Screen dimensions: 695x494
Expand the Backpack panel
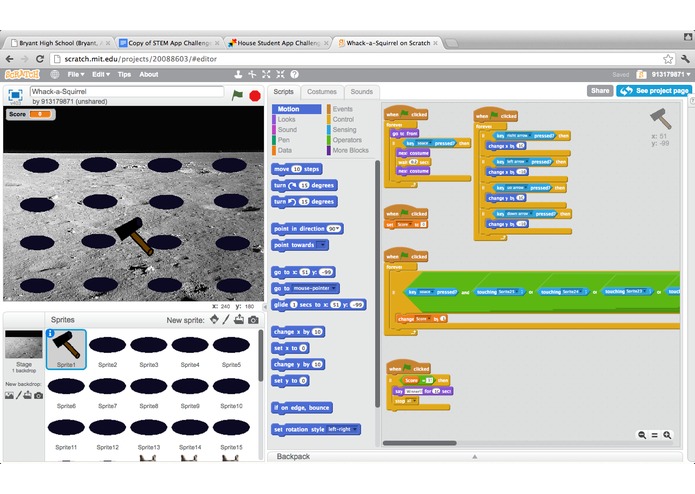pos(475,456)
